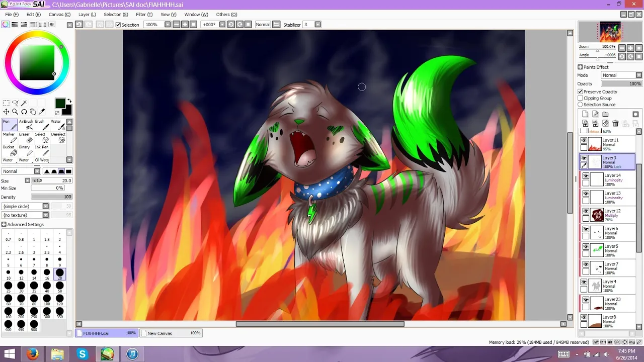This screenshot has height=362, width=644.
Task: Select brush size 100 preset
Action: click(x=47, y=300)
